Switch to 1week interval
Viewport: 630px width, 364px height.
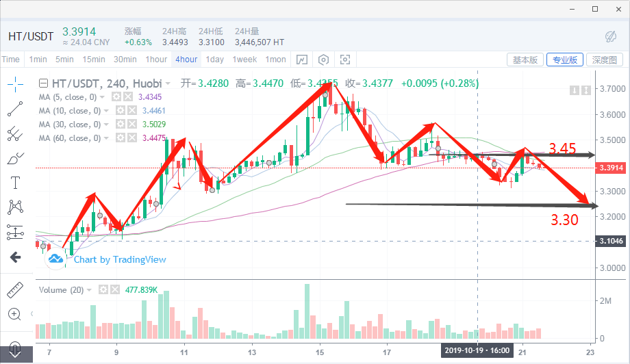tap(244, 60)
